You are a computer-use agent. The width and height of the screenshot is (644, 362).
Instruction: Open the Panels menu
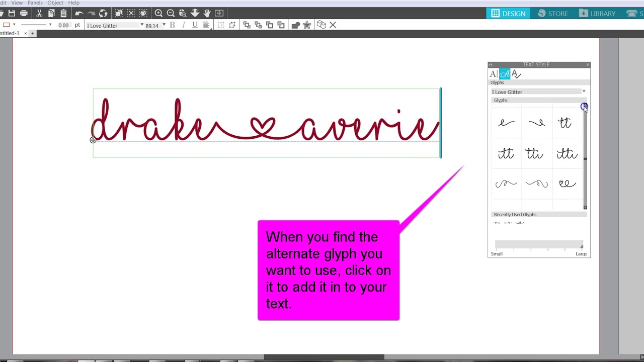click(x=35, y=3)
